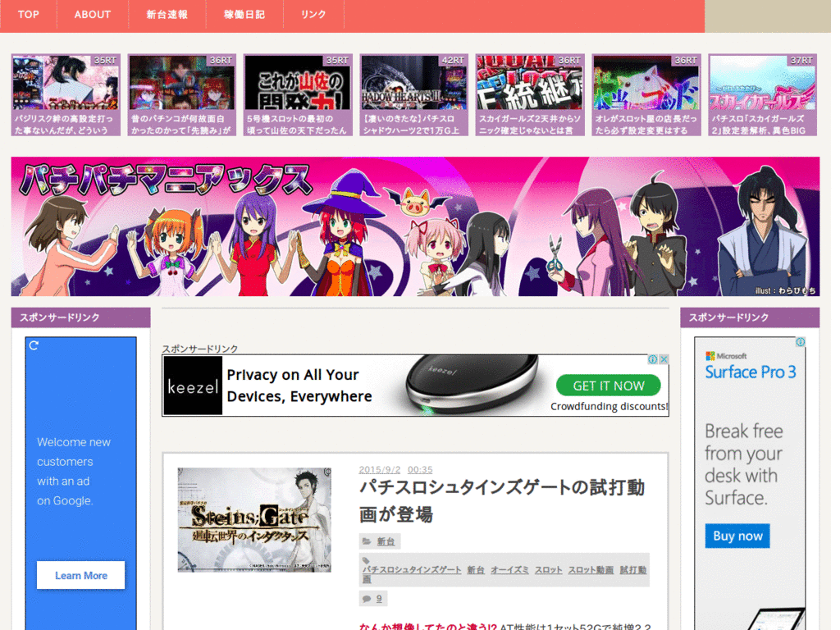The width and height of the screenshot is (840, 630).
Task: Open the 試打動画 tag link
Action: click(x=633, y=569)
